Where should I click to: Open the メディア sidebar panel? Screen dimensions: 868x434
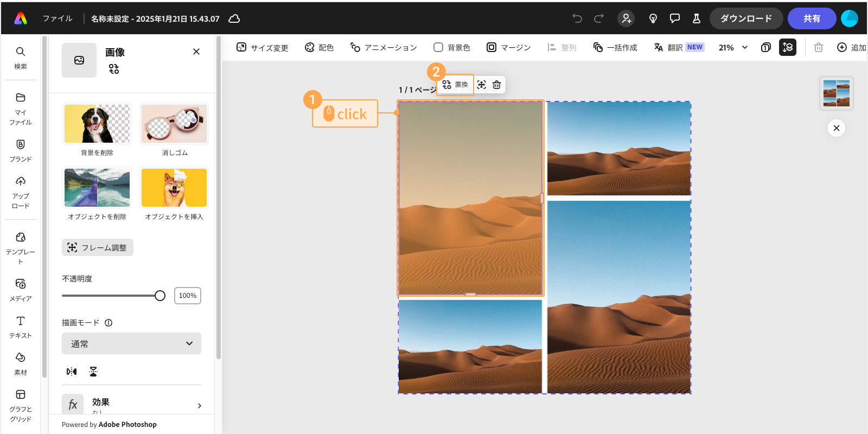pos(21,290)
